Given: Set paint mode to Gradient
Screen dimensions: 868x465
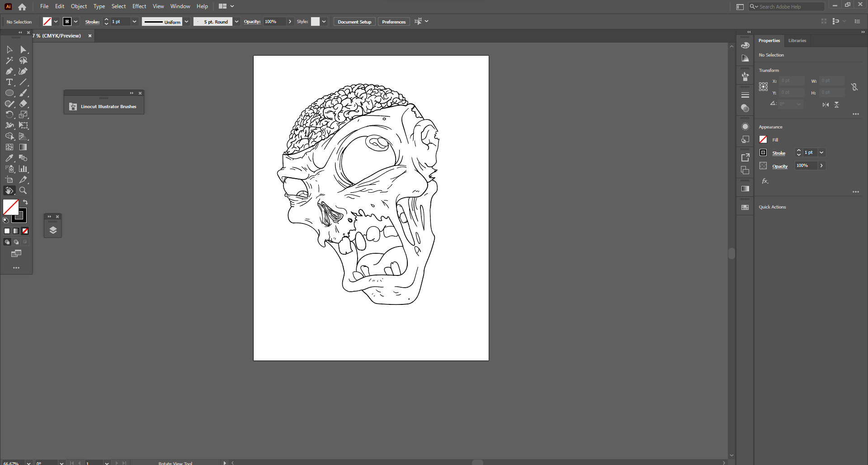Looking at the screenshot, I should (16, 231).
